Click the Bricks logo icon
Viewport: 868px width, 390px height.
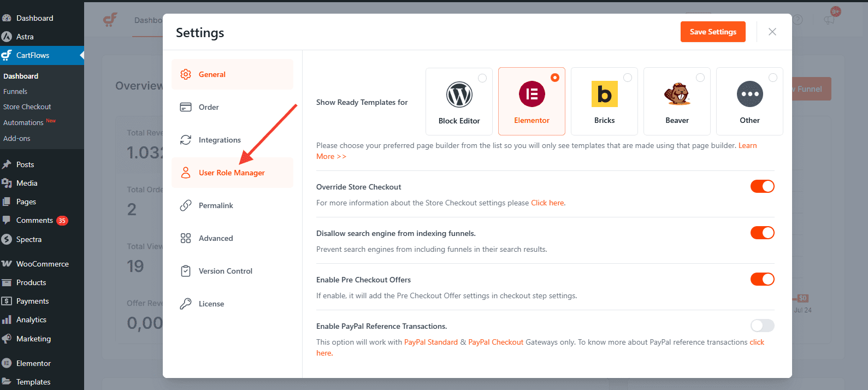point(605,94)
